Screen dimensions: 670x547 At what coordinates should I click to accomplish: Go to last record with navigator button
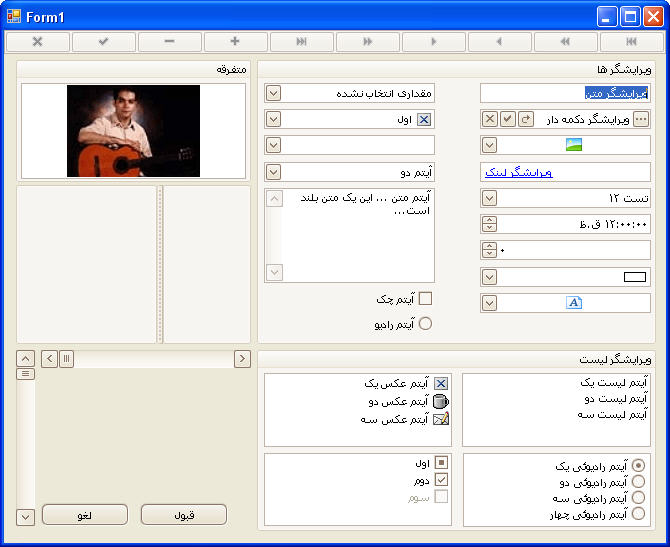[x=302, y=42]
